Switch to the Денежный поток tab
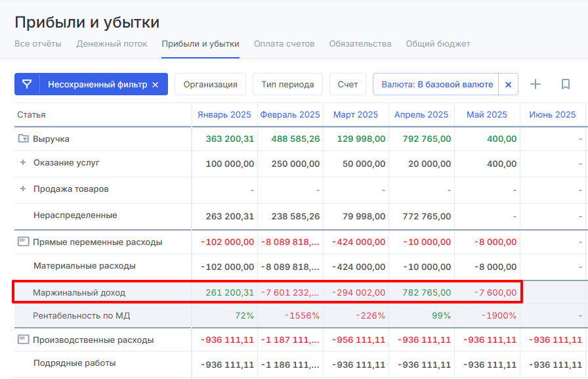Viewport: 588px width, 379px height. coord(112,44)
